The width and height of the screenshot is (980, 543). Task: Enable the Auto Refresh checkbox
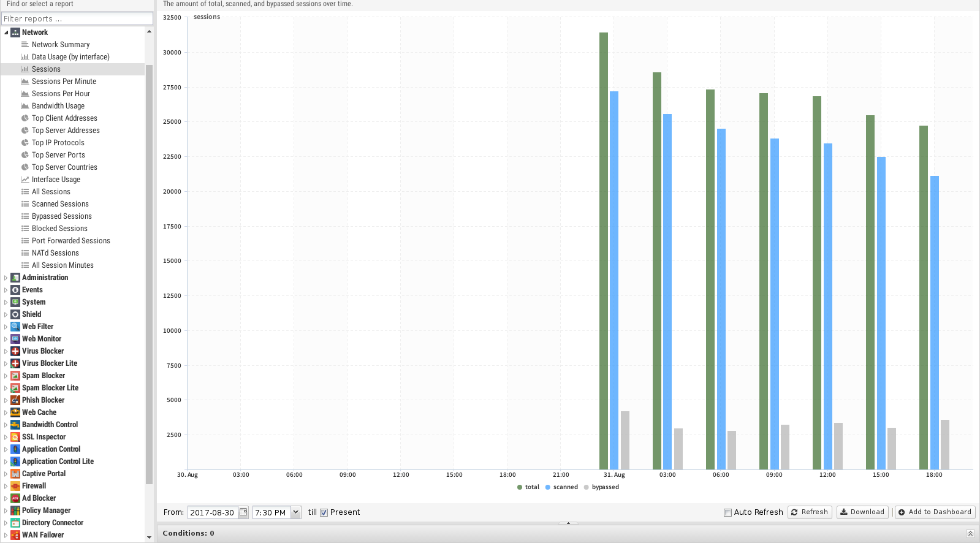(727, 513)
